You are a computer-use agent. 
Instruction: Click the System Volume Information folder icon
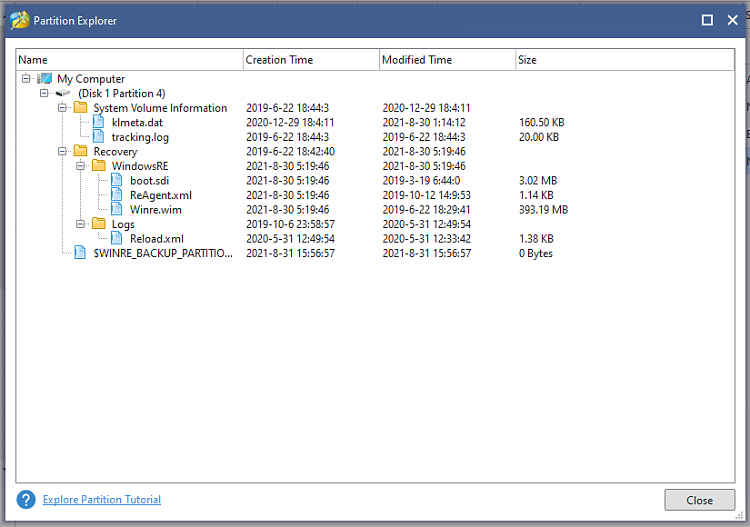(80, 108)
